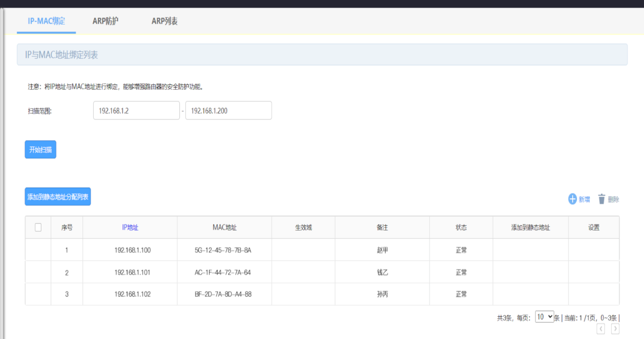Open the per-page count dropdown showing 10

[544, 317]
